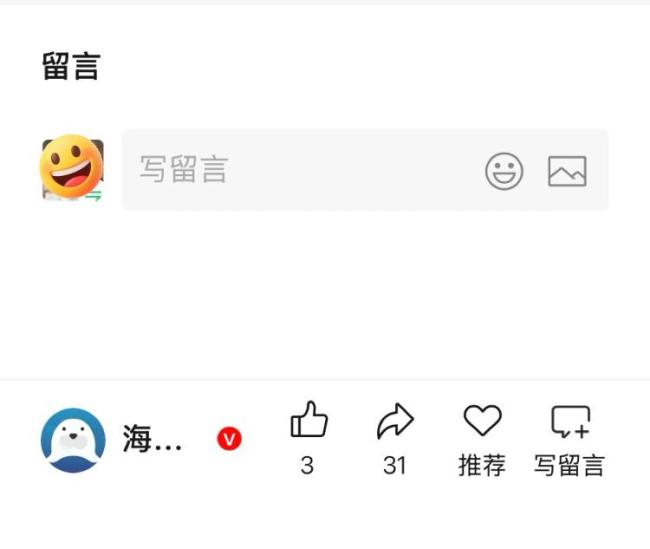
Task: Tap the red V verified badge
Action: 229,438
